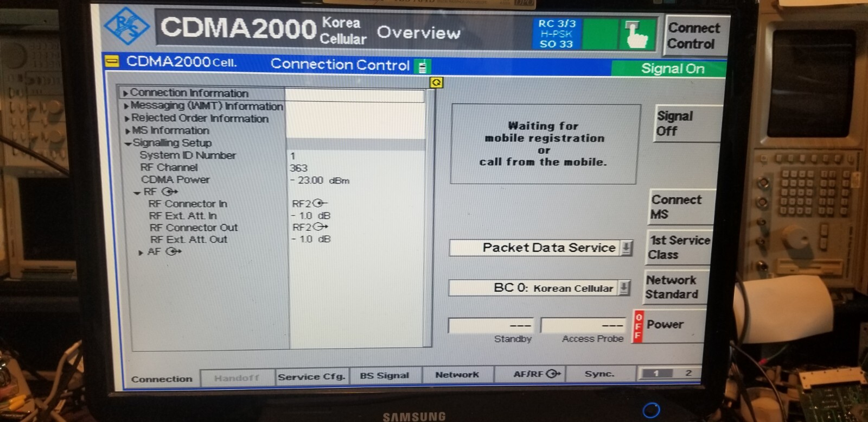Screen dimensions: 868x422
Task: Expand Messaging (WMT) Information node
Action: [x=126, y=106]
